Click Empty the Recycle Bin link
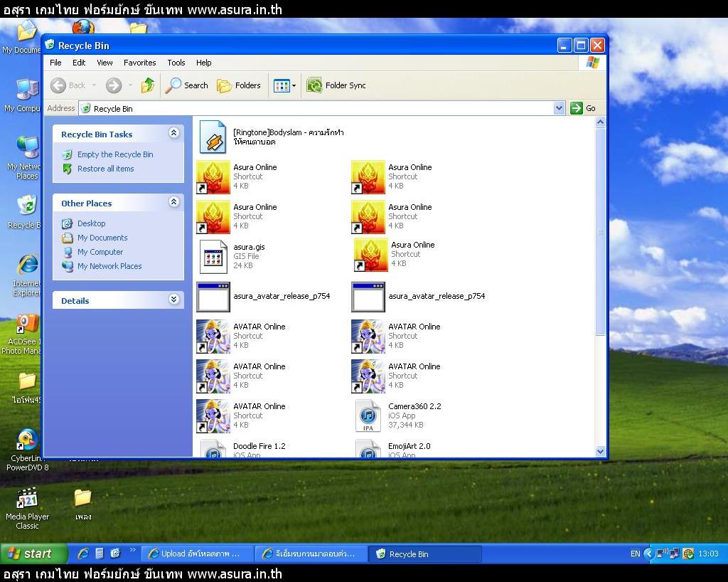 coord(115,154)
